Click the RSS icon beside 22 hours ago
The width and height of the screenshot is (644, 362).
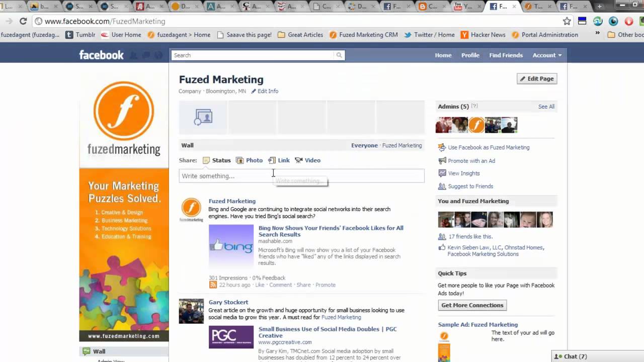pyautogui.click(x=213, y=285)
